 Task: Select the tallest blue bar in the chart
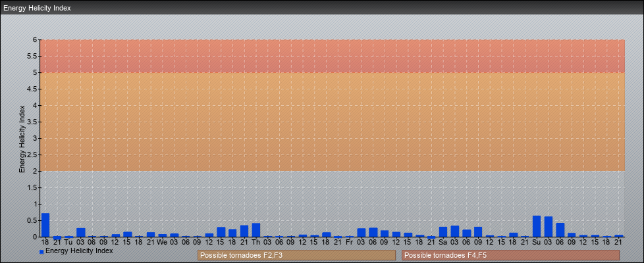(45, 225)
